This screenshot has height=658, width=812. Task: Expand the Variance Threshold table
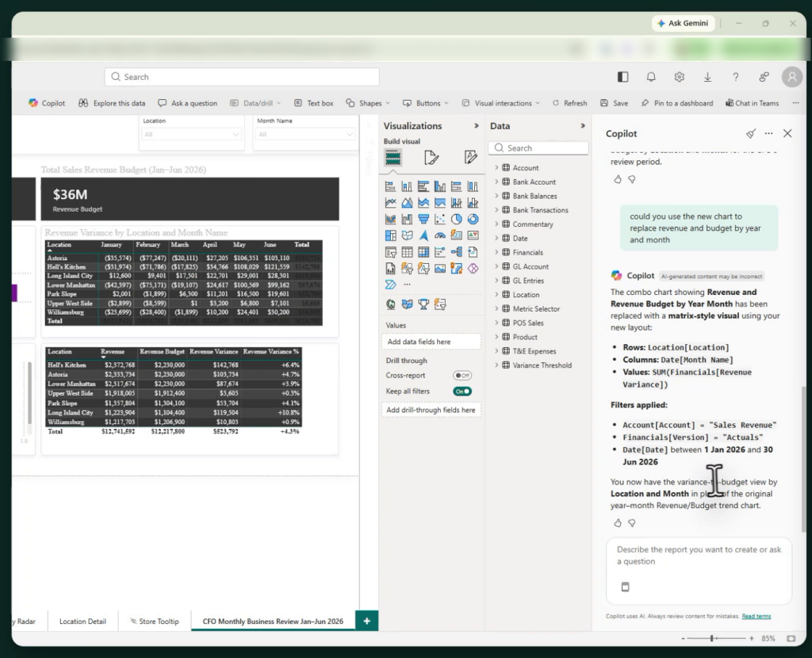point(496,365)
